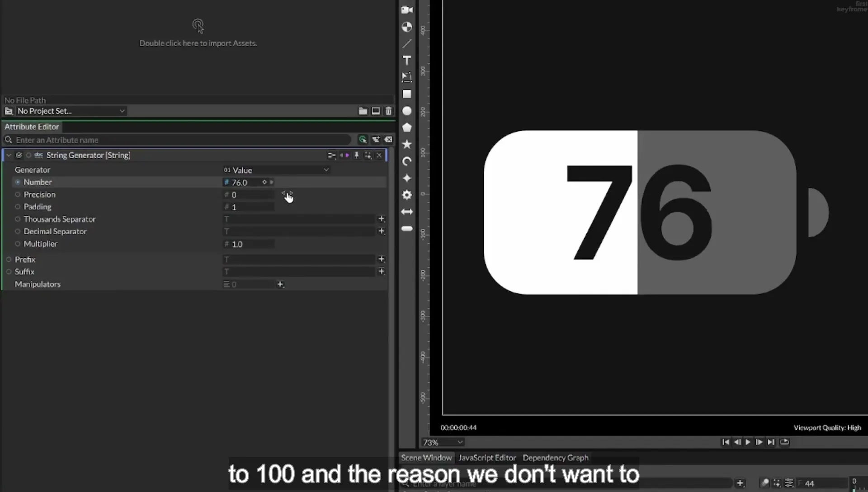Select the Text tool

(407, 61)
